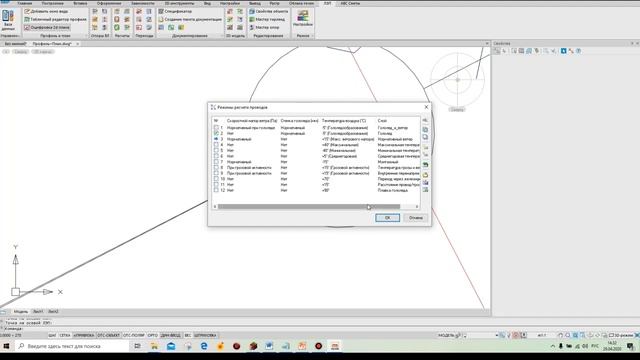The height and width of the screenshot is (360, 640).
Task: Click the 3D-режим button in status bar
Action: click(622, 335)
